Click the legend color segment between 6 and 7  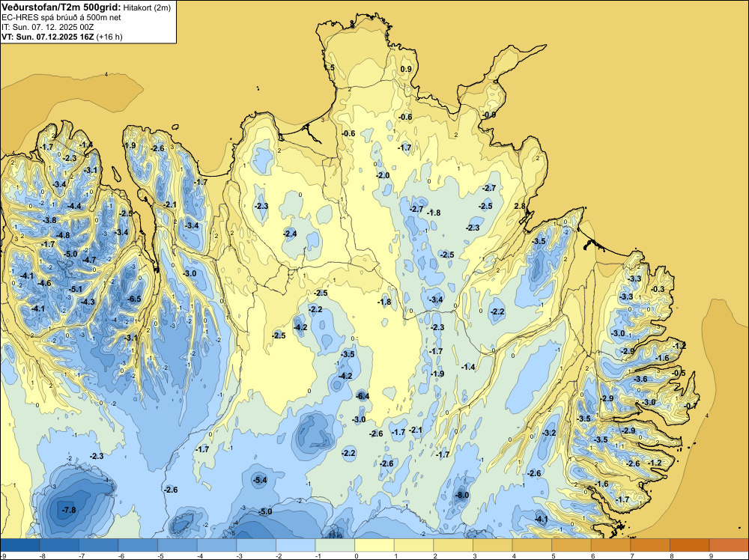611,545
